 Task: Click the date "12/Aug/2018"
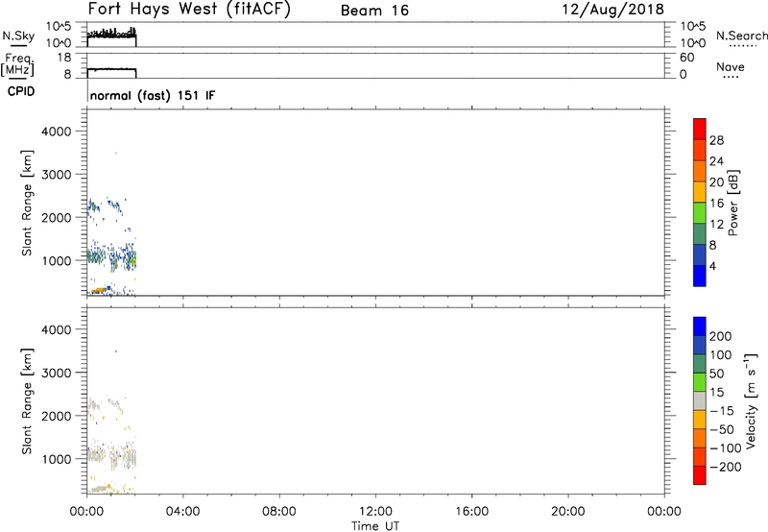(x=612, y=10)
